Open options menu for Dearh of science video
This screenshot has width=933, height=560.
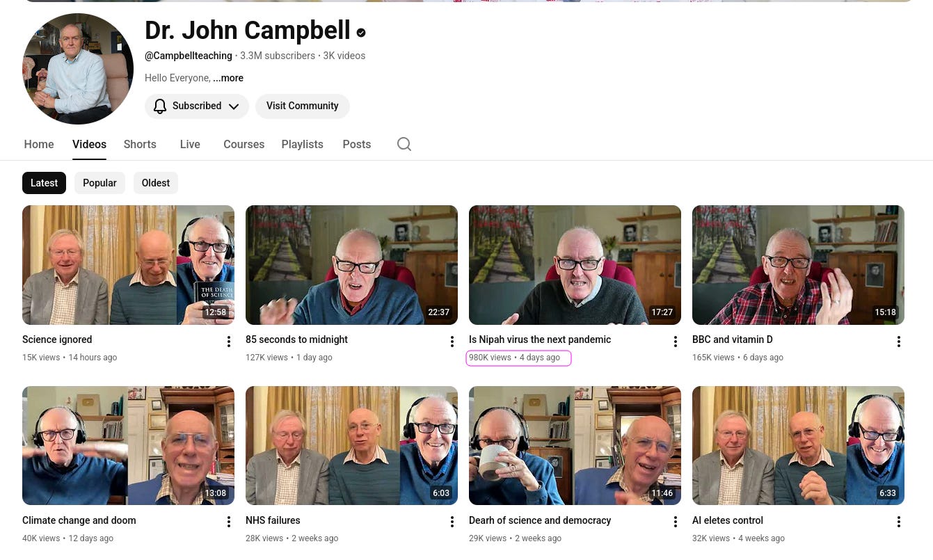click(675, 522)
